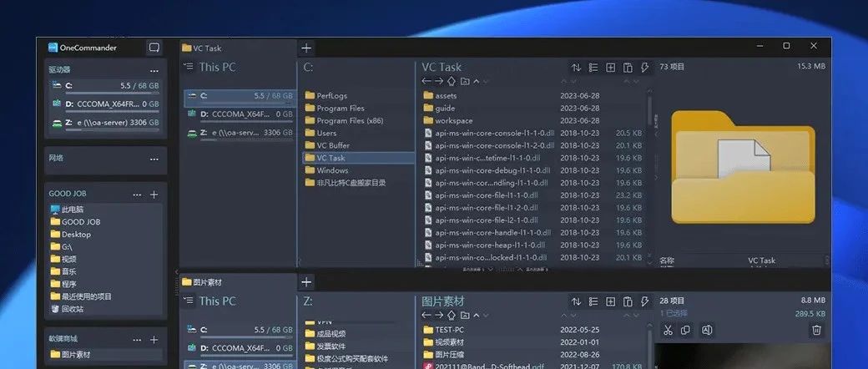Open view layout icon in VC Task pane
This screenshot has width=868, height=369.
[x=593, y=68]
